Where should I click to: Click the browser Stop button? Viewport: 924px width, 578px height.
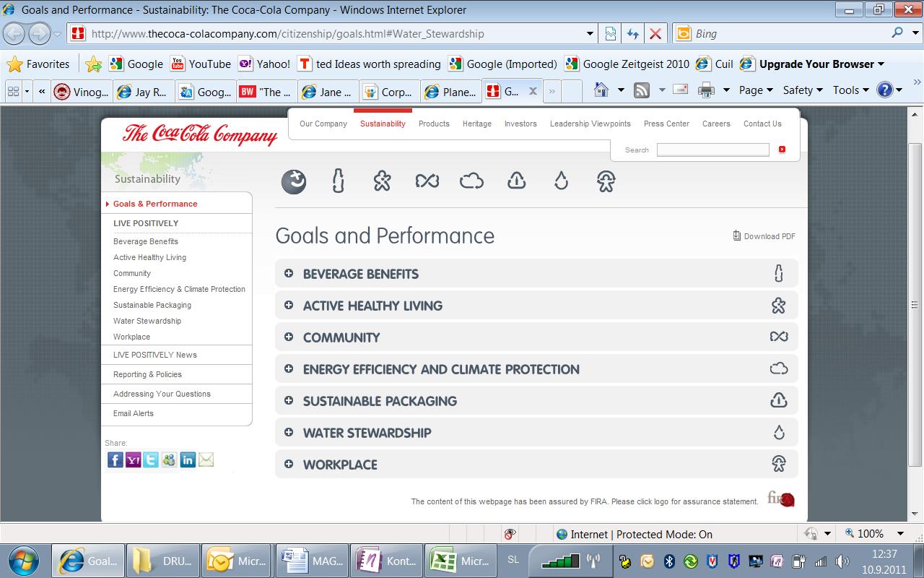[x=655, y=33]
